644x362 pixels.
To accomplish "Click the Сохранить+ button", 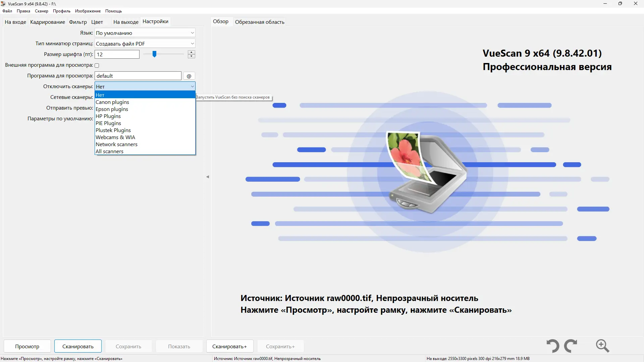I will [280, 346].
